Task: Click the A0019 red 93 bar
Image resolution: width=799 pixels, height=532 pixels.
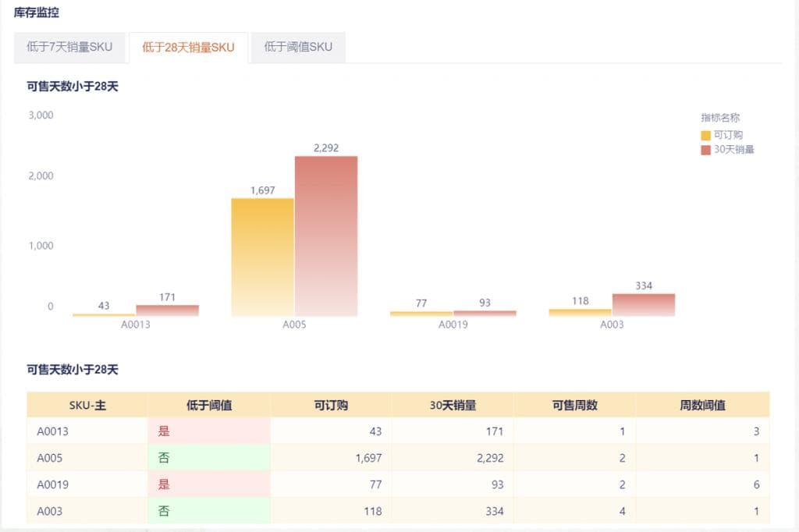Action: click(485, 314)
